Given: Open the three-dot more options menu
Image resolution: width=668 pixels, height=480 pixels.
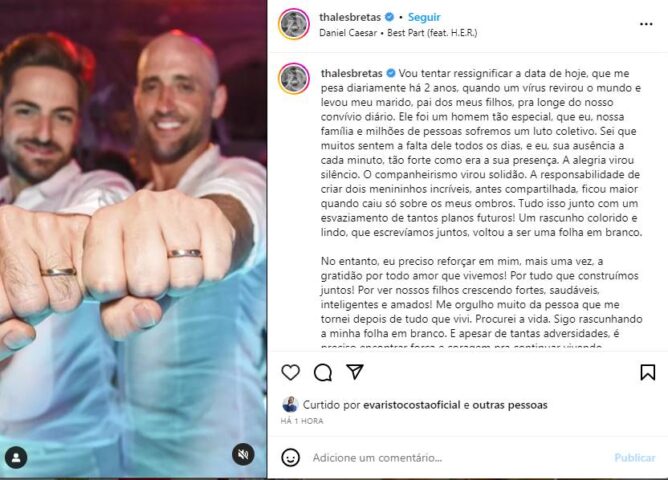Looking at the screenshot, I should (x=646, y=24).
